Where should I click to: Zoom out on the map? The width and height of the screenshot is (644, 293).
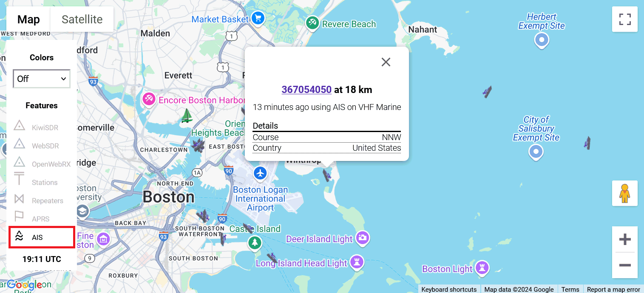(x=624, y=265)
